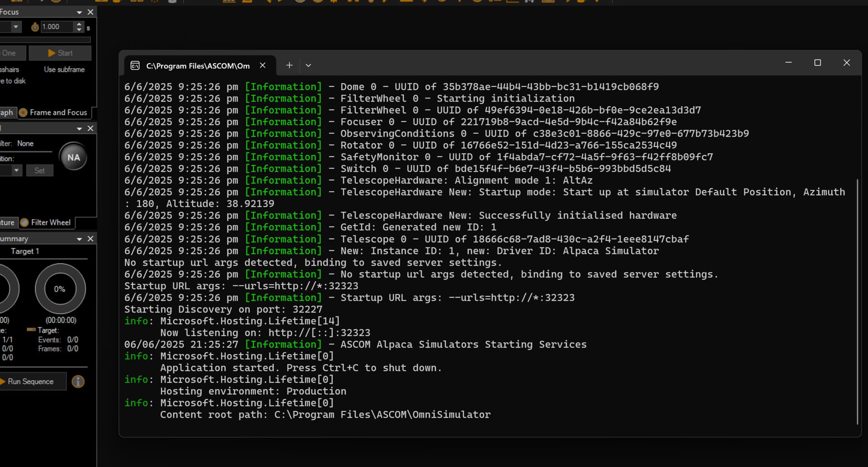
Task: Toggle the Use subframe option
Action: coord(64,70)
